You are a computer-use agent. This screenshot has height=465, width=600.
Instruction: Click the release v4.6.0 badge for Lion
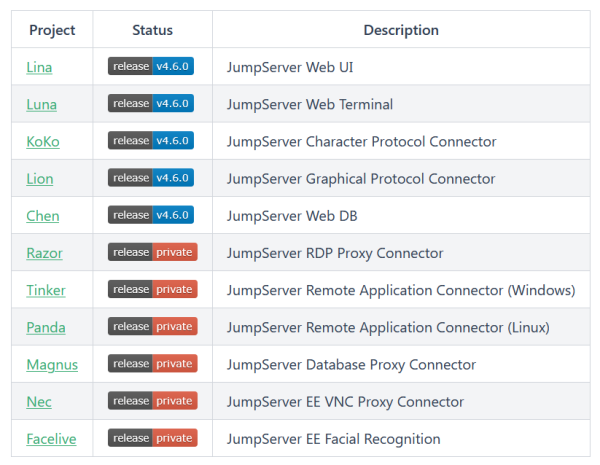point(151,178)
